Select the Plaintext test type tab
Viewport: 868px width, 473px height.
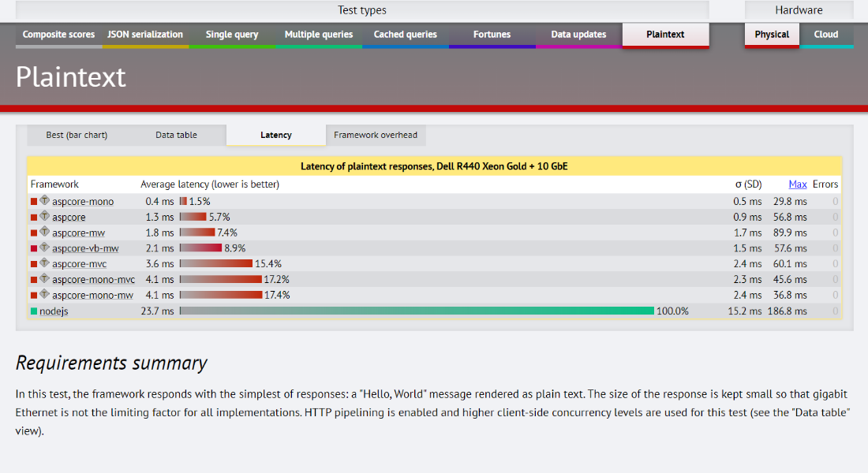(665, 35)
